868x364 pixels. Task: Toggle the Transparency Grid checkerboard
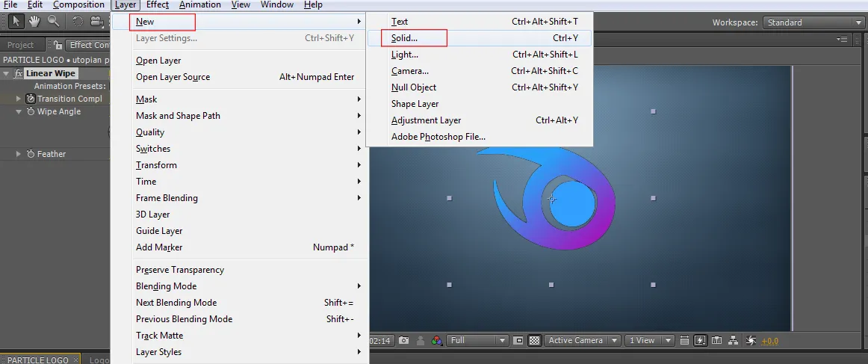click(x=534, y=340)
